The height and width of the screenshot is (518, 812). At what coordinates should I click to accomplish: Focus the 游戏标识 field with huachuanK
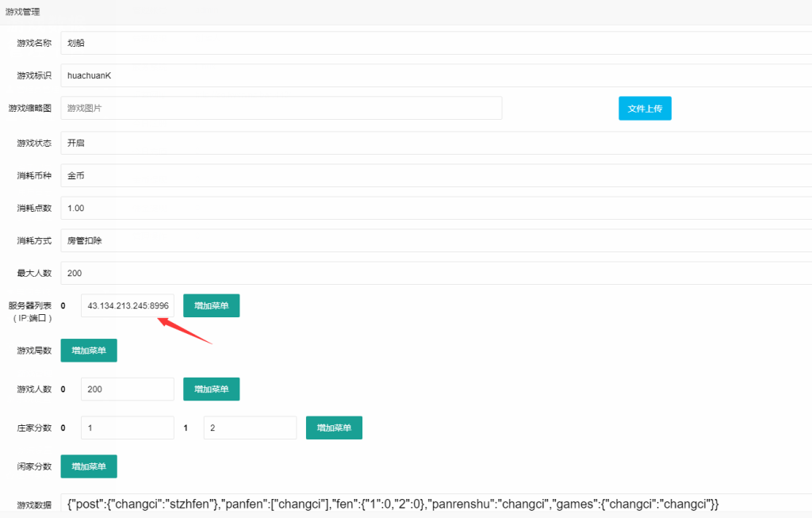(x=435, y=75)
